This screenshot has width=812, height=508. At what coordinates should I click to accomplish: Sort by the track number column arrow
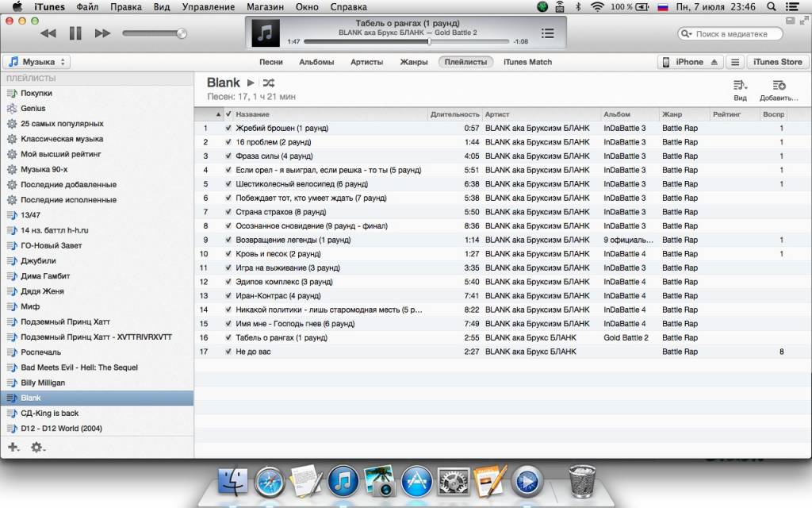(218, 114)
